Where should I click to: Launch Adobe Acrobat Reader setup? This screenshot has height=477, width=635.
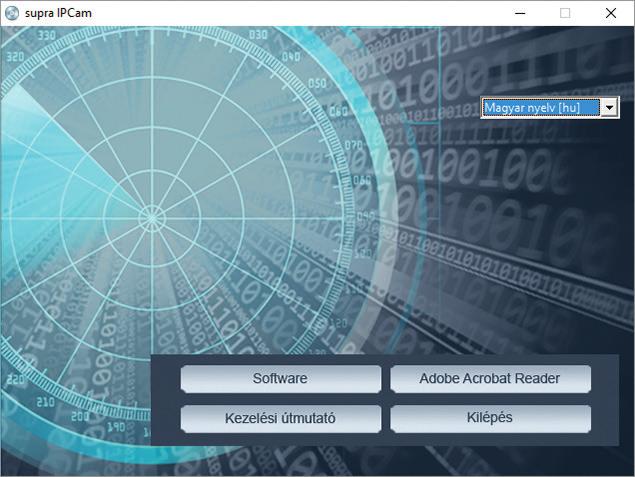(x=490, y=379)
